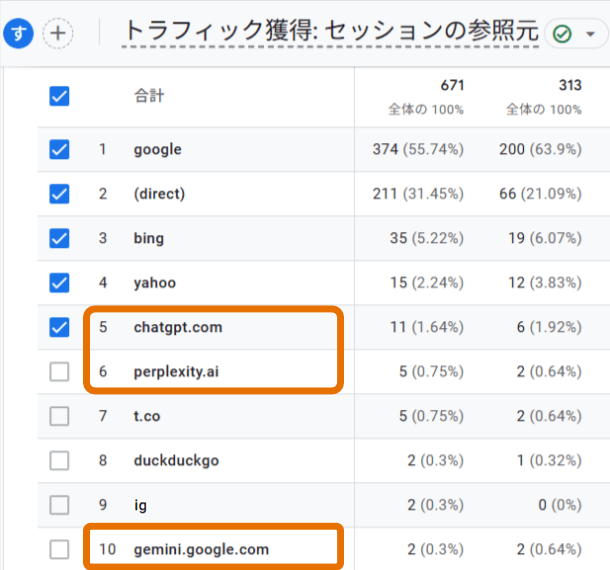610x570 pixels.
Task: Uncheck the chatgpt.com row checkbox
Action: point(59,327)
